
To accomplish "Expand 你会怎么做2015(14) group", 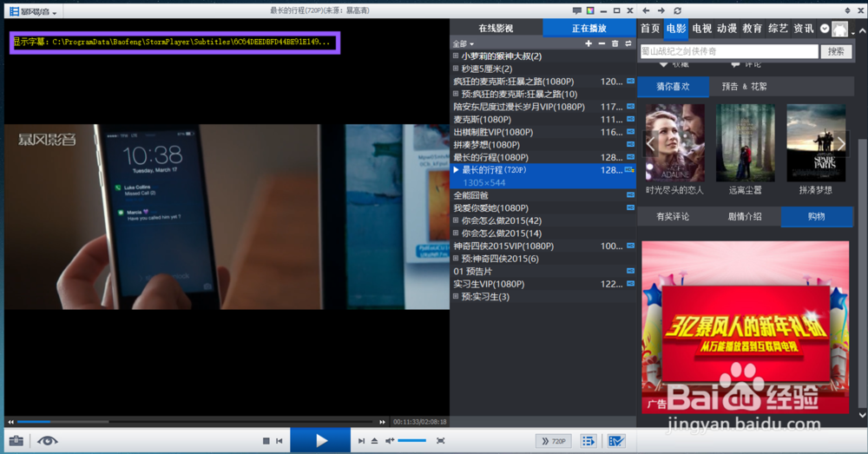I will click(456, 234).
